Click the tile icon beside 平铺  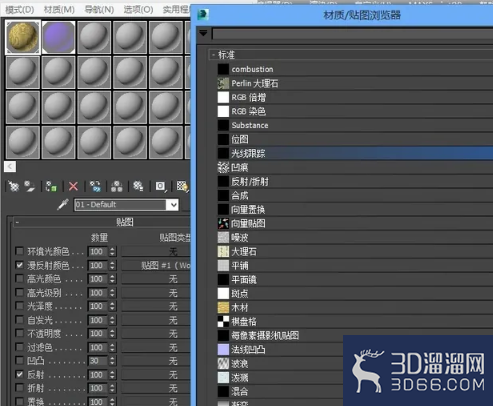223,265
